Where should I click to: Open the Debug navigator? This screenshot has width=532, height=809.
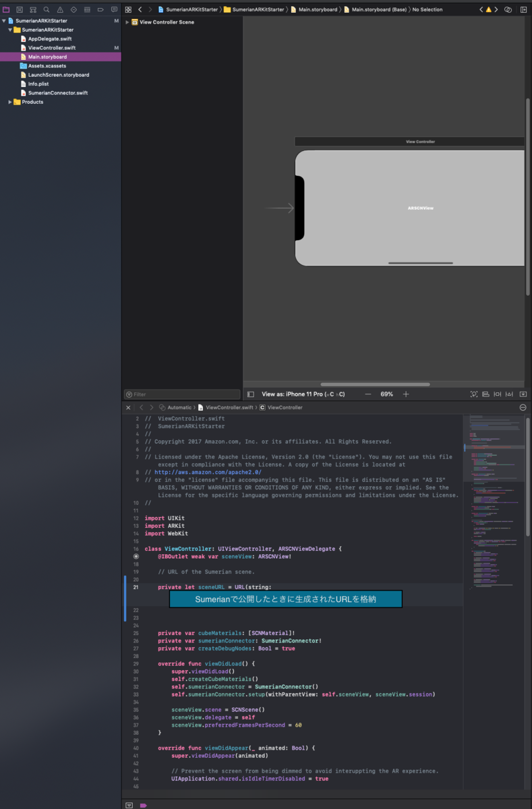point(87,9)
